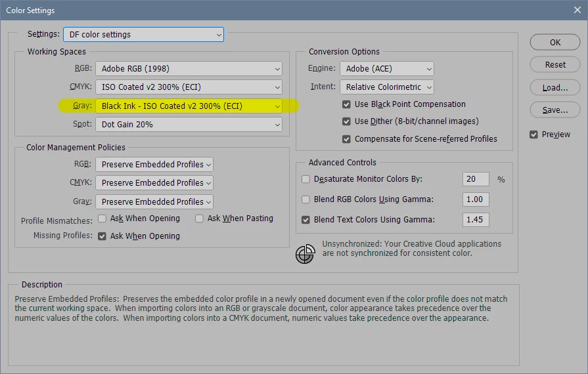Click the Creative Cloud unsynchronized color icon
This screenshot has width=588, height=374.
305,254
